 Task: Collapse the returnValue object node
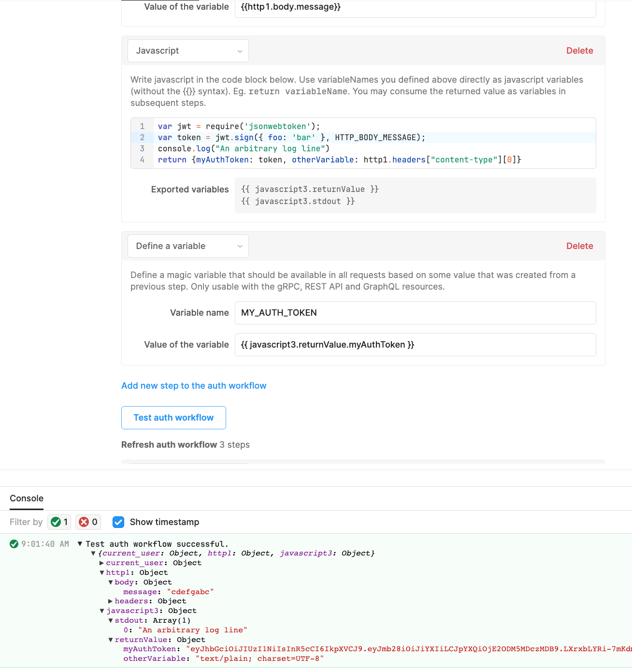pos(111,640)
